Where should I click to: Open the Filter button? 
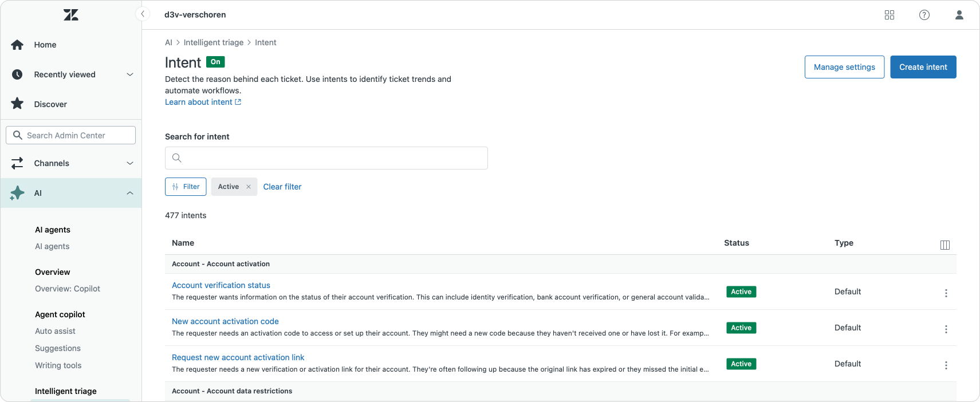186,187
